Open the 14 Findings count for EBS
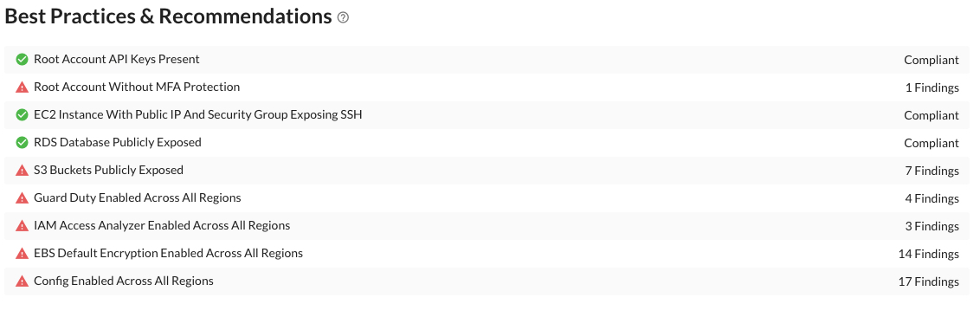This screenshot has height=317, width=980. 929,254
